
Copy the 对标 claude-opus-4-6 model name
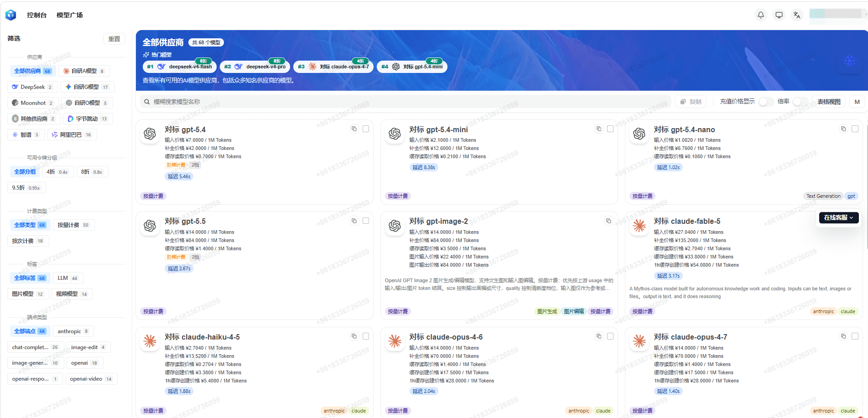coord(599,336)
